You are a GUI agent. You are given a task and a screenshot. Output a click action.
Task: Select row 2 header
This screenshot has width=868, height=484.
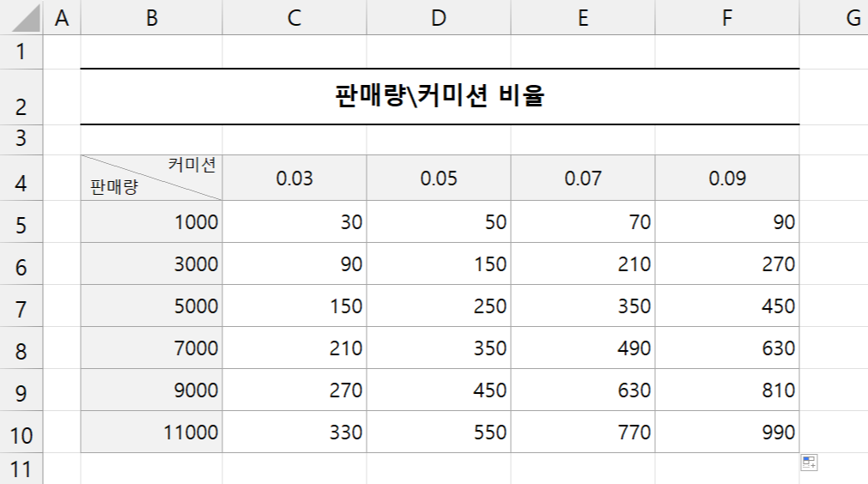click(21, 97)
